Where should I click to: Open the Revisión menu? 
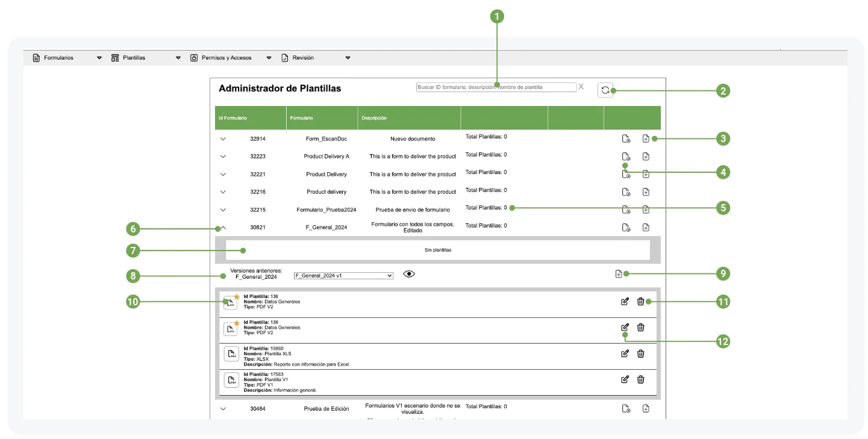click(x=316, y=58)
